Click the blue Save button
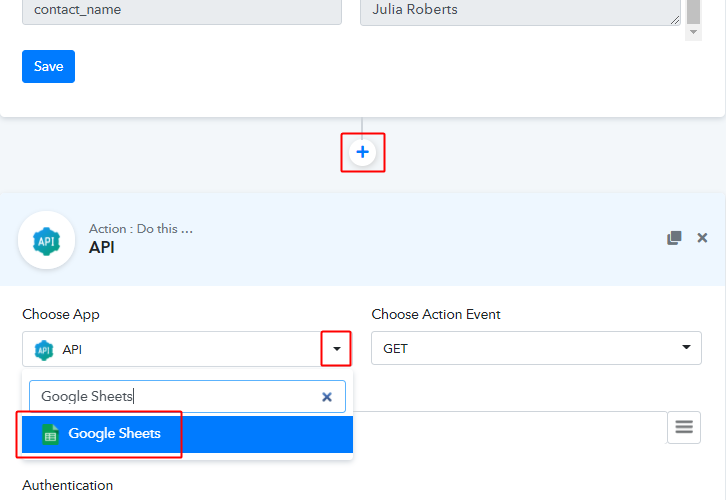726x500 pixels. coord(48,66)
